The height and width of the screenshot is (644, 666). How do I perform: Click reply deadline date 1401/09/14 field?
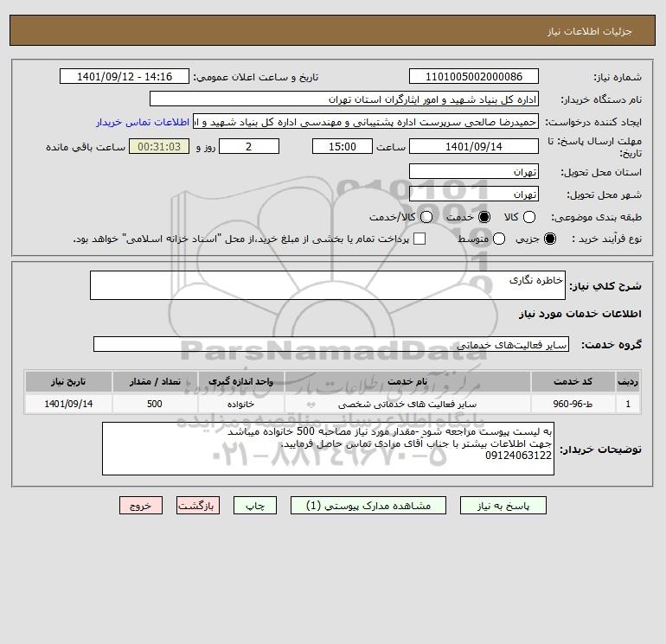click(474, 146)
